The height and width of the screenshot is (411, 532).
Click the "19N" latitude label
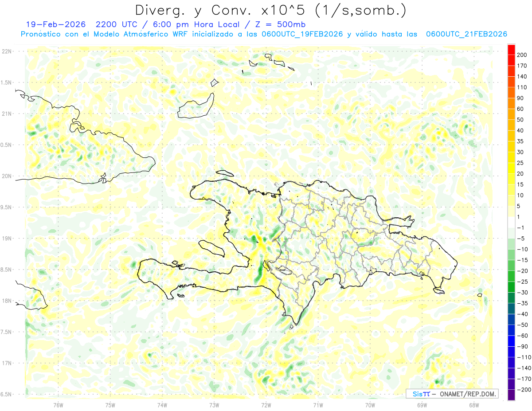click(7, 239)
